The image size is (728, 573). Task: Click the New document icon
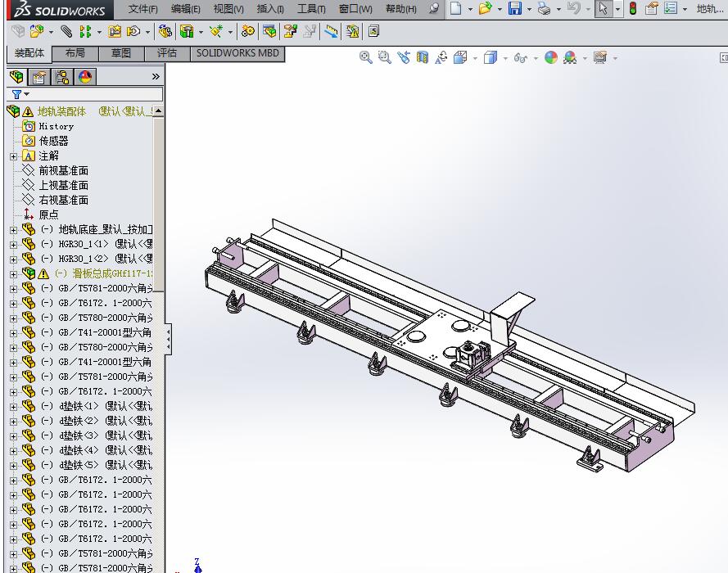(455, 8)
